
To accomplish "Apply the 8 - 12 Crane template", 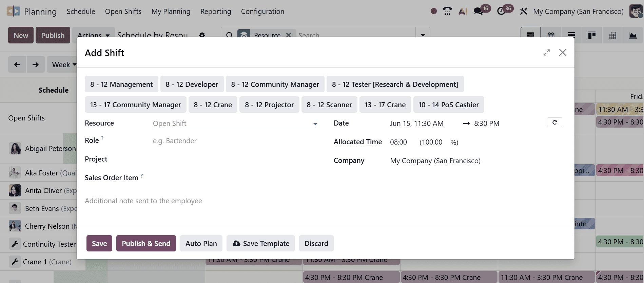I will (213, 105).
